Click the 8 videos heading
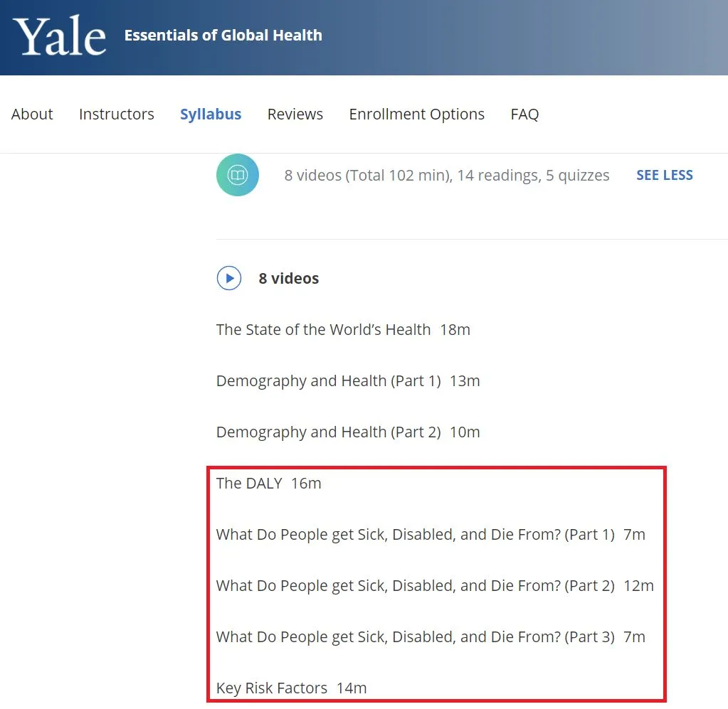The height and width of the screenshot is (709, 728). [x=288, y=278]
